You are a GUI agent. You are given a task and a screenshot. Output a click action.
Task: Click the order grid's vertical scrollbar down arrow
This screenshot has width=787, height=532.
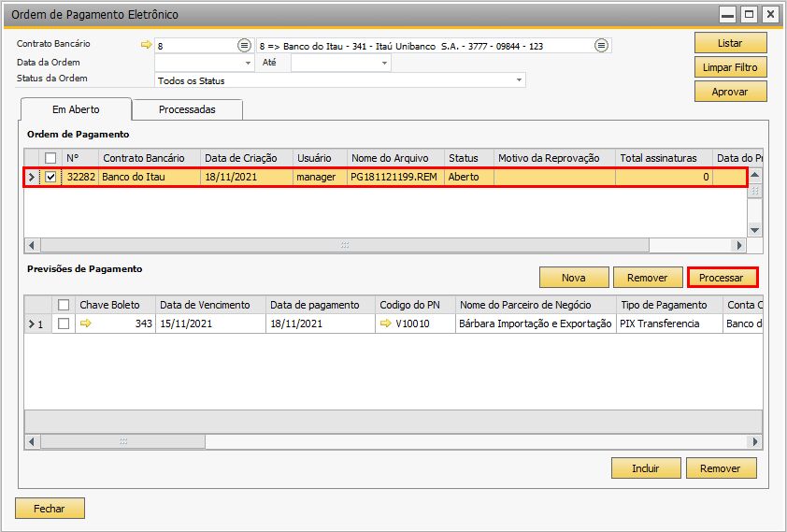(754, 230)
